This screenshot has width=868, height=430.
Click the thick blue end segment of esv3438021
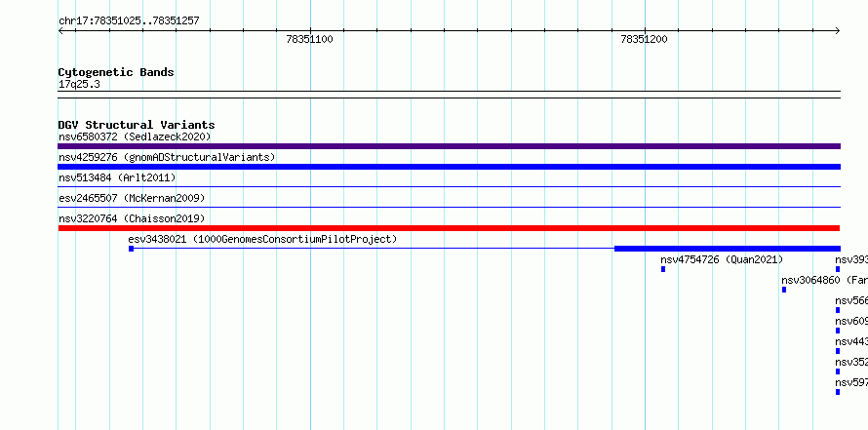pos(728,249)
